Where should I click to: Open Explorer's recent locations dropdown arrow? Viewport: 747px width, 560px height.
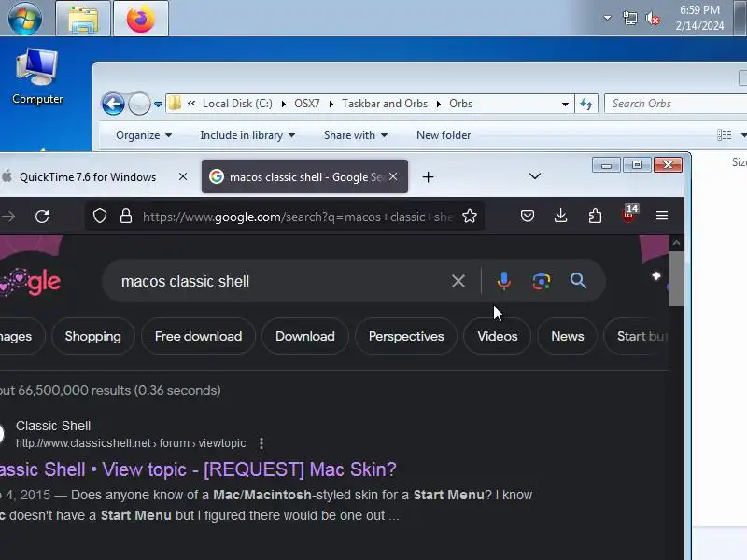(x=158, y=104)
